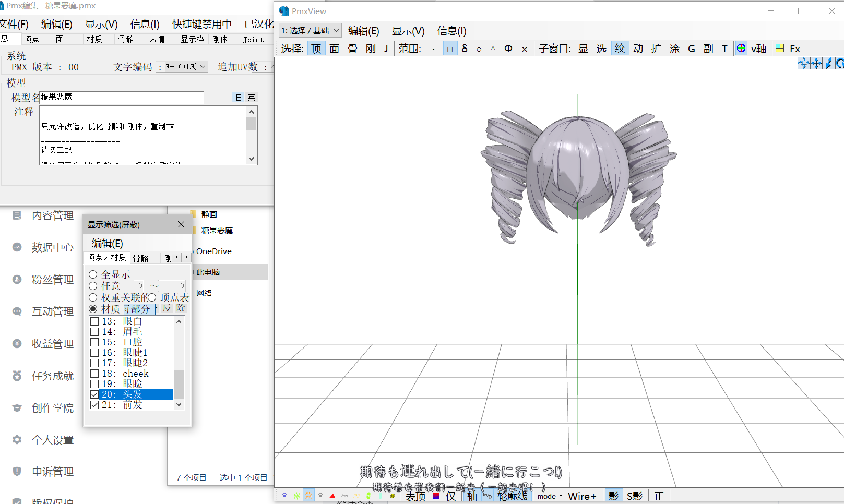Click the material list scroll-up arrow
This screenshot has height=504, width=844.
179,321
